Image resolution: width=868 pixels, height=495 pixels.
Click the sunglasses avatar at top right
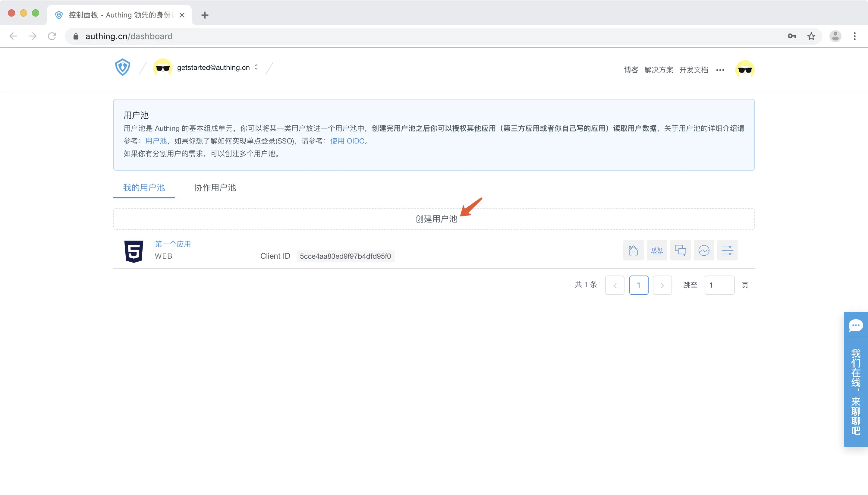[x=745, y=69]
